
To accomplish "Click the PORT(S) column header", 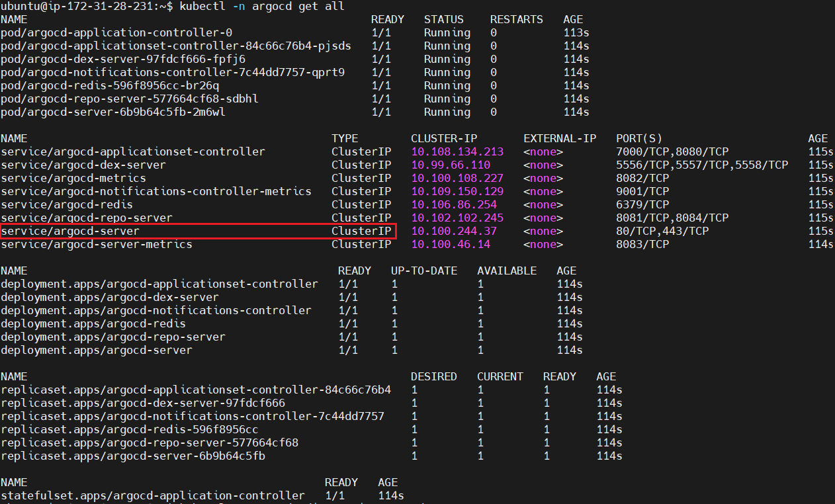I will click(x=639, y=138).
